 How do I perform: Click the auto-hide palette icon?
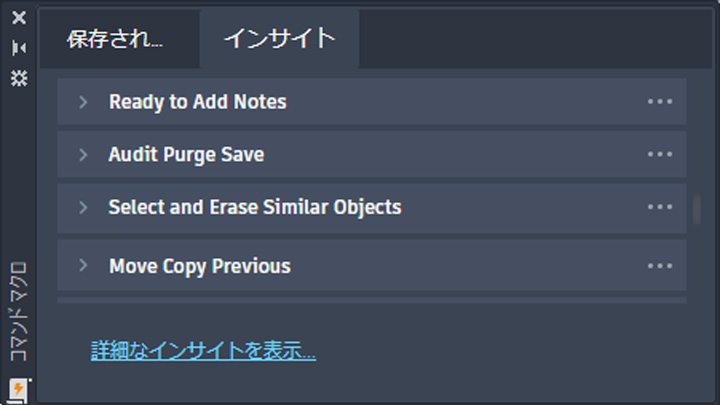coord(19,47)
